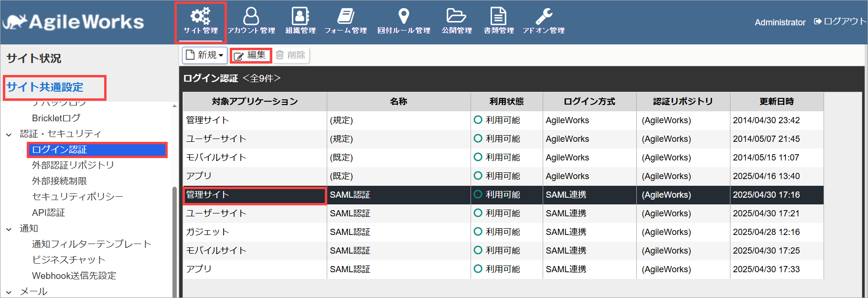Viewport: 868px width, 298px height.
Task: Click the sidebar vertical scrollbar
Action: (x=174, y=241)
